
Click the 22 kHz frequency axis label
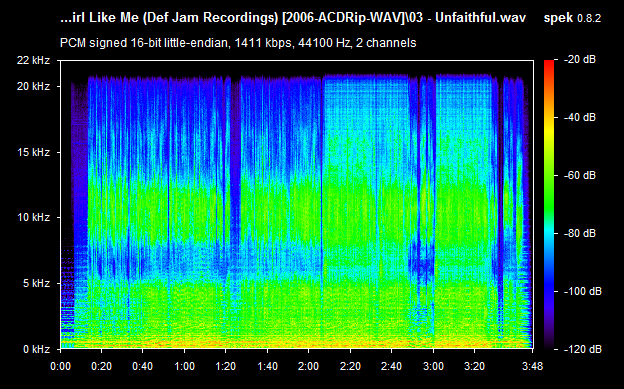[x=33, y=61]
